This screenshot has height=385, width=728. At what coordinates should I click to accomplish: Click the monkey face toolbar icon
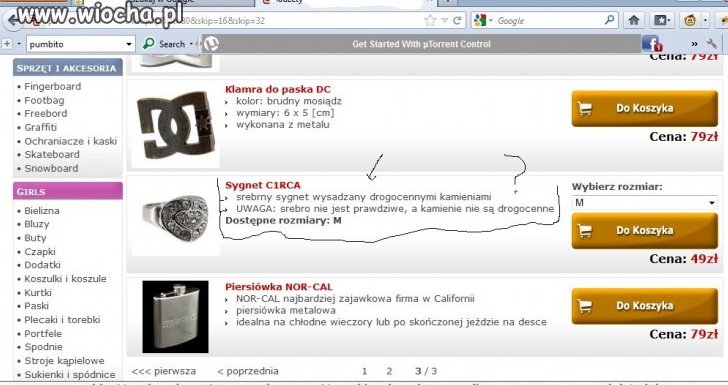[x=690, y=20]
